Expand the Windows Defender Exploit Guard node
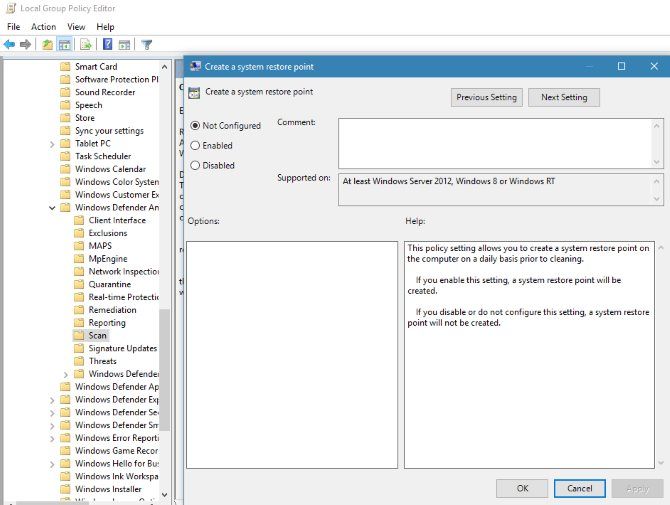 click(x=52, y=400)
